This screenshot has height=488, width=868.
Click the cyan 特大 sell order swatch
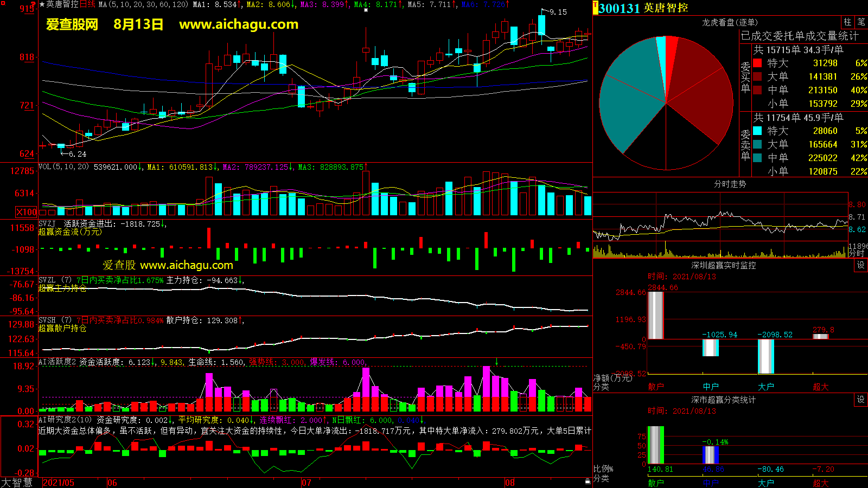757,131
